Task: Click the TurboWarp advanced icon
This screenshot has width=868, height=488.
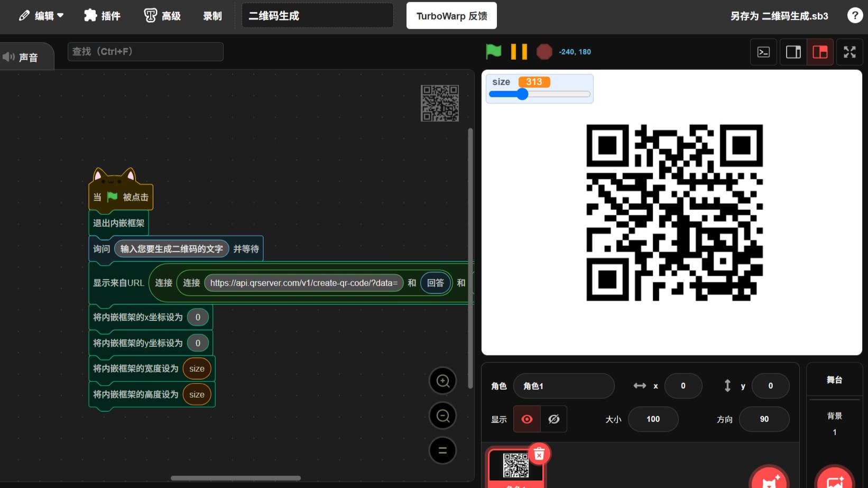Action: coord(150,15)
